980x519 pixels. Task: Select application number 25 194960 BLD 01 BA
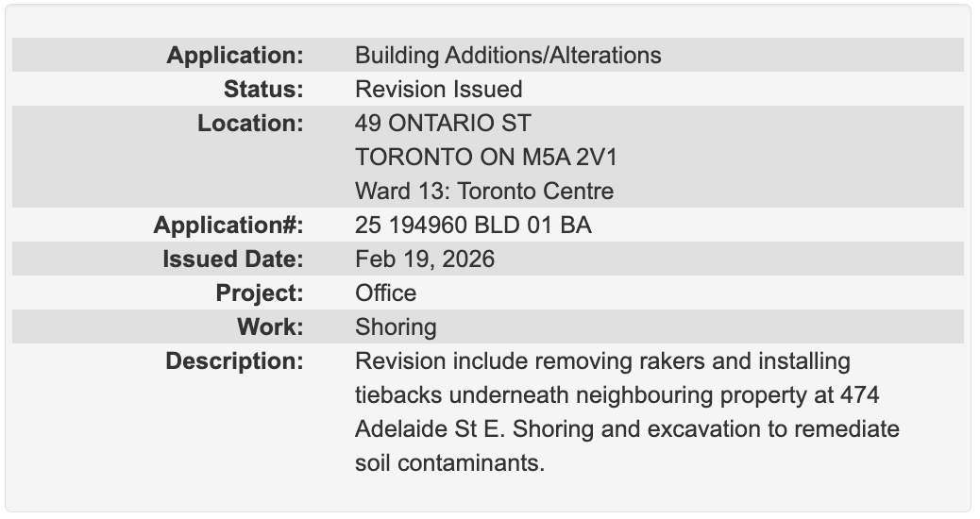pos(473,225)
